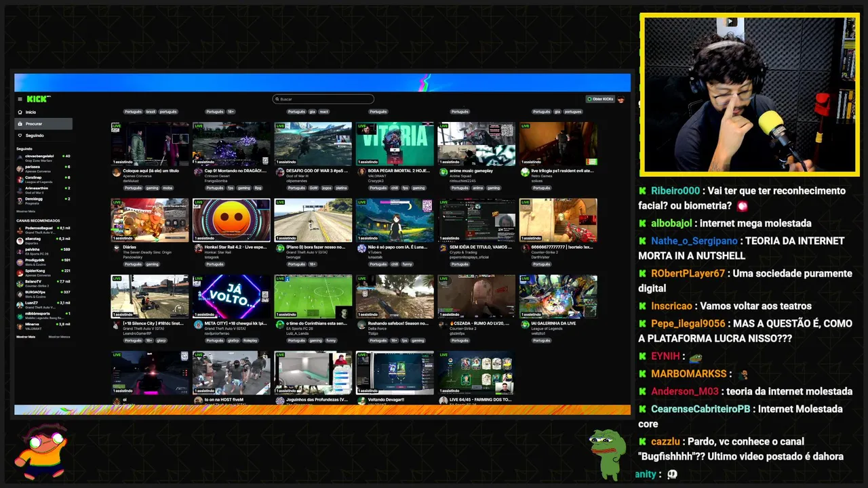The image size is (868, 488).
Task: Click Pepe_ilegal9056 username in chat
Action: pos(688,324)
